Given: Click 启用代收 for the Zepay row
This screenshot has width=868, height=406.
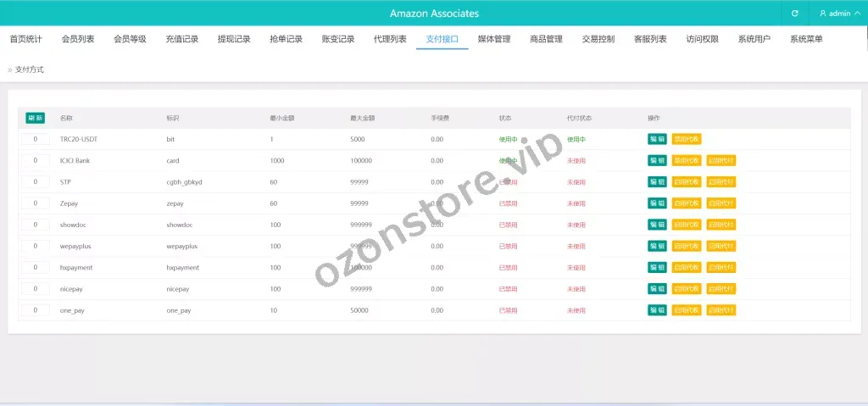Looking at the screenshot, I should pos(687,203).
